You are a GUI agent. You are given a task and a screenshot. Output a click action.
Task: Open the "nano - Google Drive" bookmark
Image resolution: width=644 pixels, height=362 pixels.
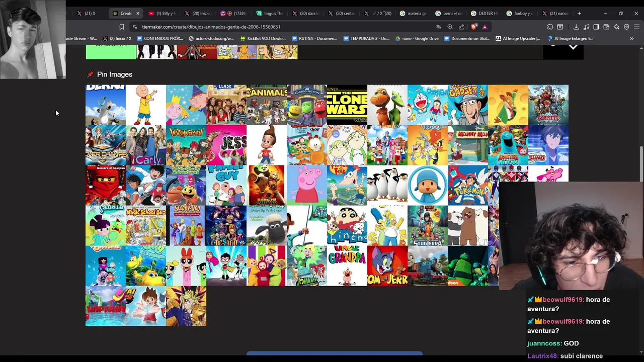pyautogui.click(x=417, y=38)
